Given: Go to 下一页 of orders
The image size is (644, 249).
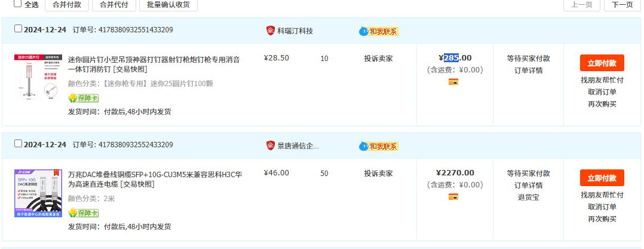Looking at the screenshot, I should click(622, 4).
